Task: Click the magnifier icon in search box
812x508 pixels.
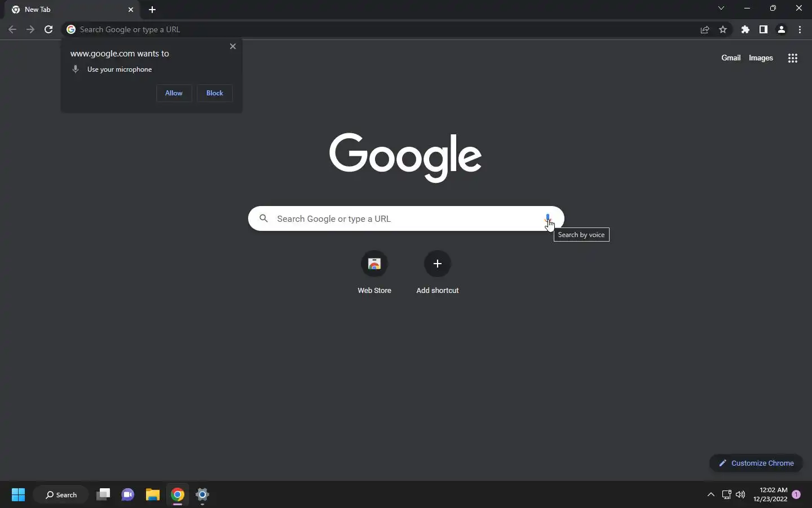Action: [x=263, y=218]
